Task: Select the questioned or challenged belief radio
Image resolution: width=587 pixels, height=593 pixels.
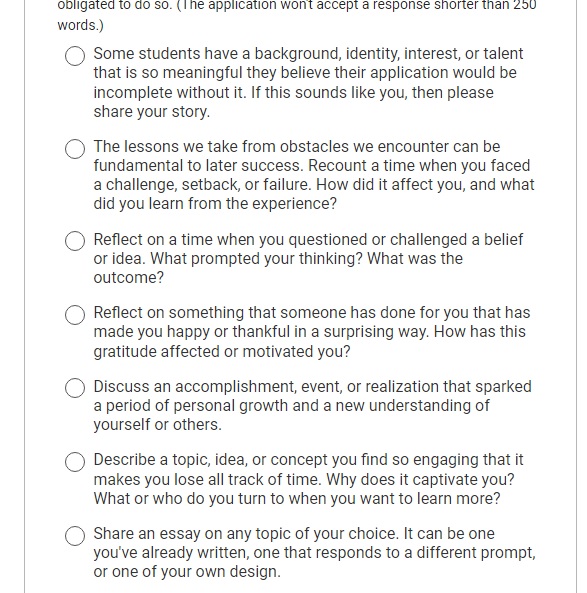Action: click(x=75, y=241)
